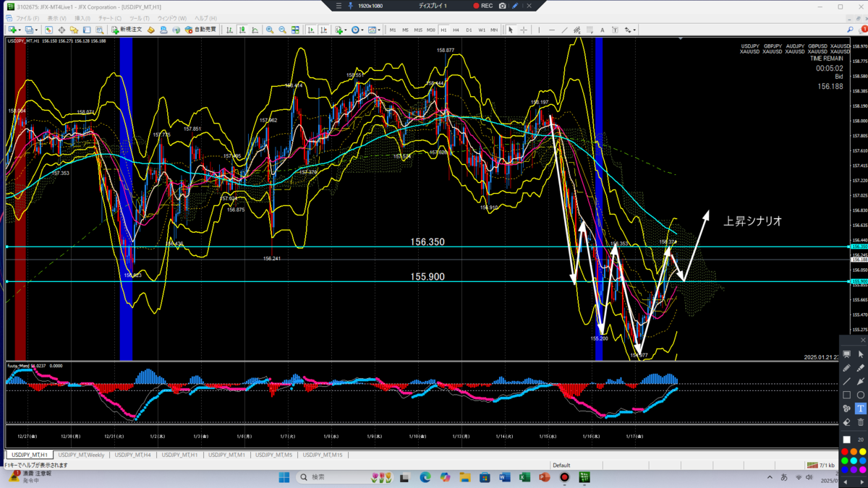Viewport: 868px width, 488px height.
Task: Select the rectangle shape annotation tool
Action: tap(846, 395)
